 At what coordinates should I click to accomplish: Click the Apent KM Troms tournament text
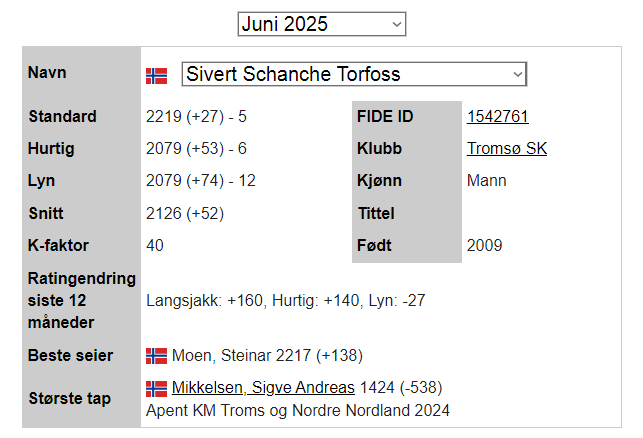pos(297,410)
